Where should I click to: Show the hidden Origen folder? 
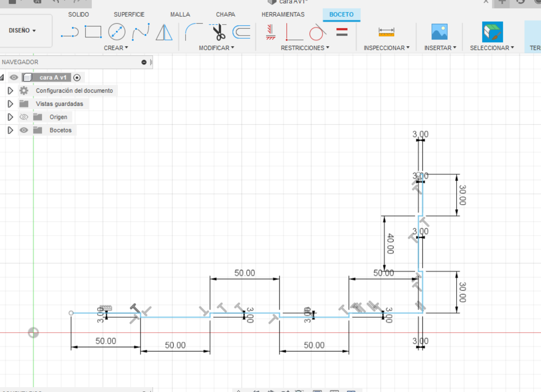[x=24, y=117]
